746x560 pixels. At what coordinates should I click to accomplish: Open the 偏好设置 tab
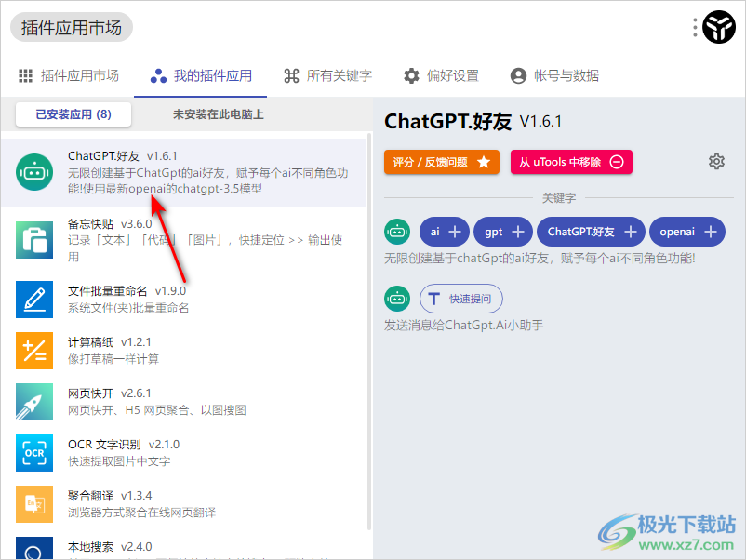[x=441, y=75]
